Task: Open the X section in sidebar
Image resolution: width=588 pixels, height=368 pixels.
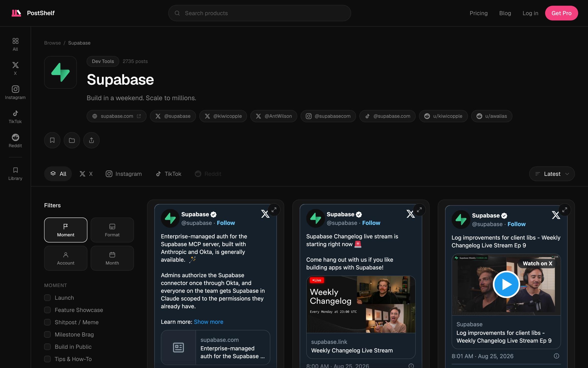Action: [x=15, y=68]
